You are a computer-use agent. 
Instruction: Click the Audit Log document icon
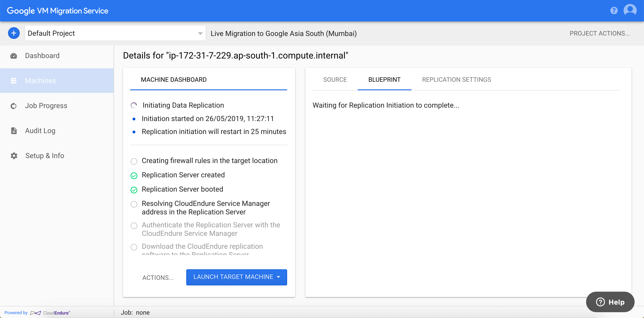(14, 131)
